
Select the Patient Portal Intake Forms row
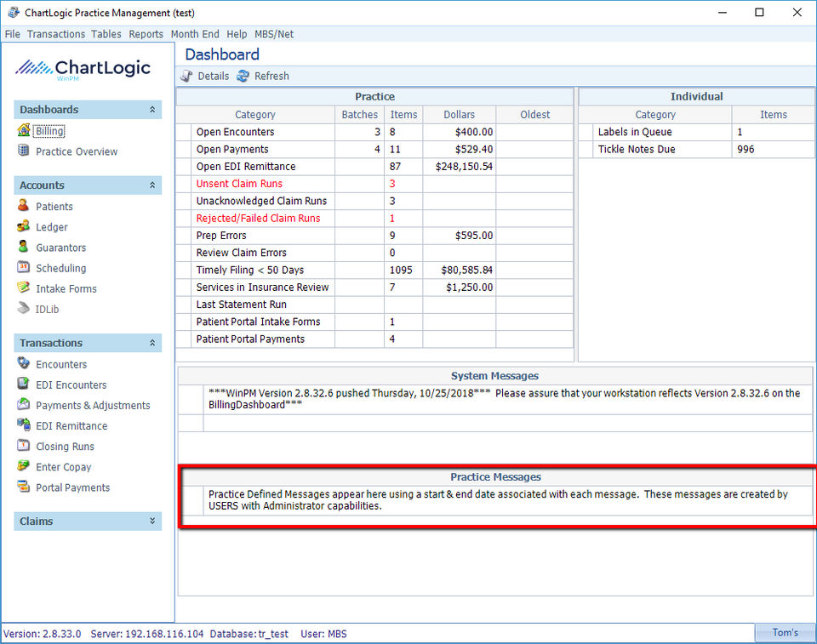point(374,322)
